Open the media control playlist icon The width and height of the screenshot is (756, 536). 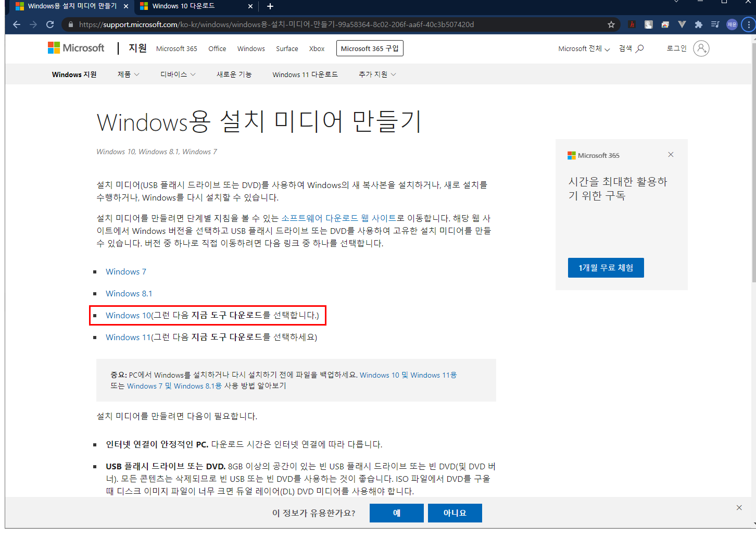pos(715,24)
